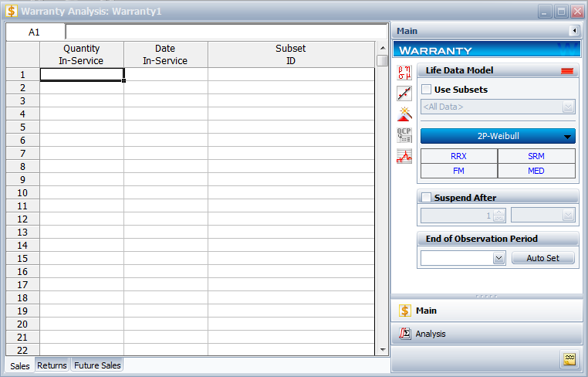Select the FM confidence bounds option
Image resolution: width=588 pixels, height=377 pixels.
(459, 171)
